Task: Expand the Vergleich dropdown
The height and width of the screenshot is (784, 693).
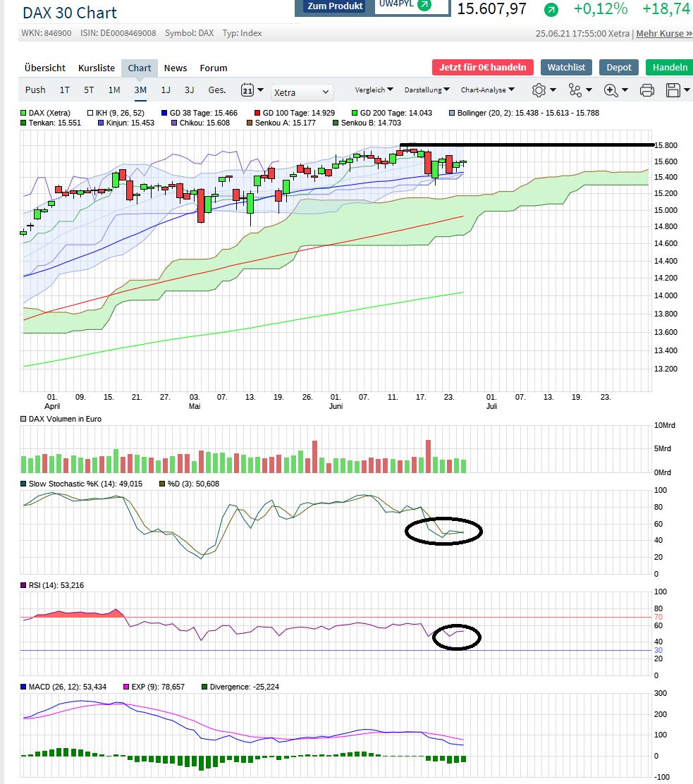Action: (x=374, y=90)
